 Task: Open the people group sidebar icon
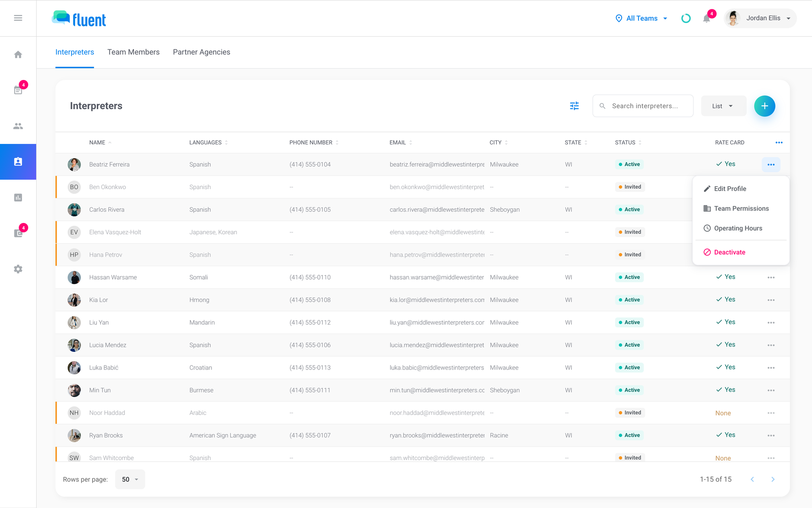18,126
